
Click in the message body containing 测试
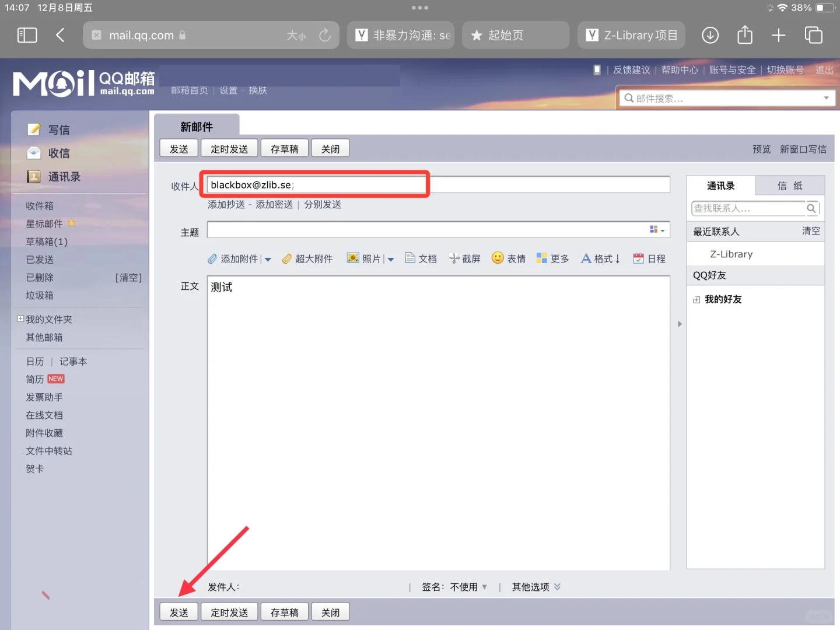pyautogui.click(x=438, y=423)
